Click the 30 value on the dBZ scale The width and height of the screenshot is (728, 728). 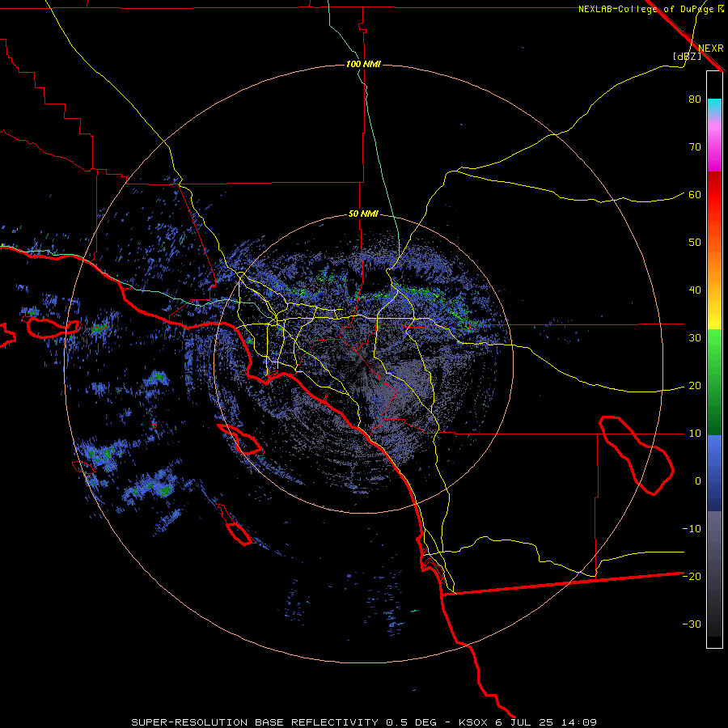pyautogui.click(x=695, y=338)
